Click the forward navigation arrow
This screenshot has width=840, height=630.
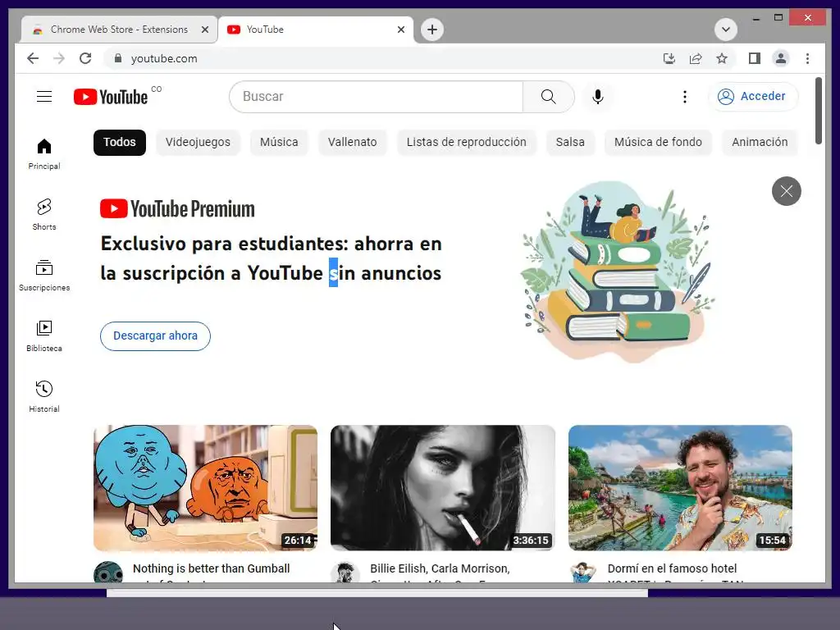point(59,58)
